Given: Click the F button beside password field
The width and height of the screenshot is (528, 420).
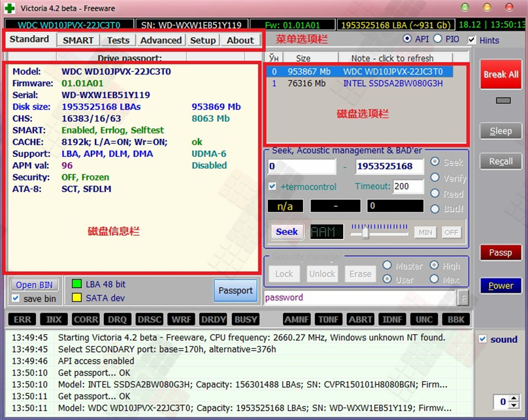Looking at the screenshot, I should tap(464, 298).
